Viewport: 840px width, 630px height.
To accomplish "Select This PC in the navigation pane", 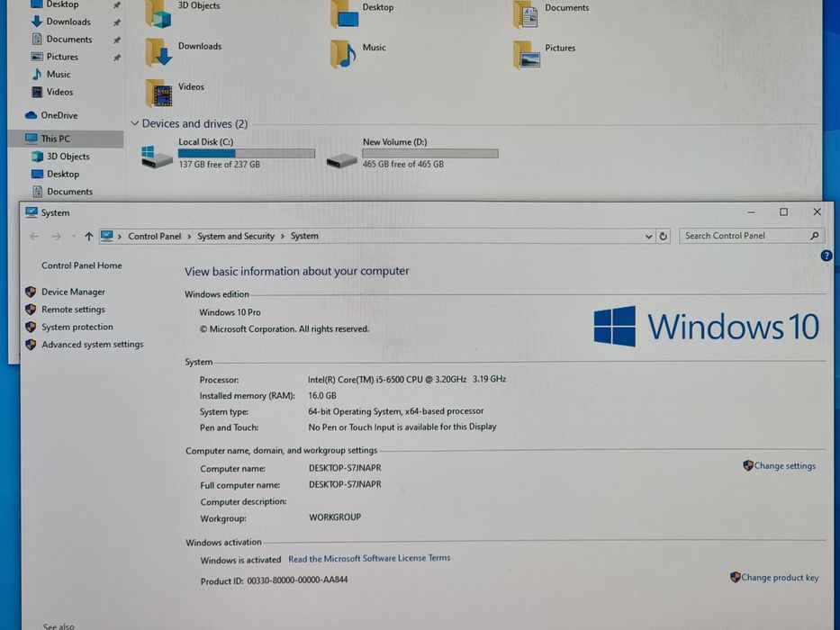I will point(56,139).
